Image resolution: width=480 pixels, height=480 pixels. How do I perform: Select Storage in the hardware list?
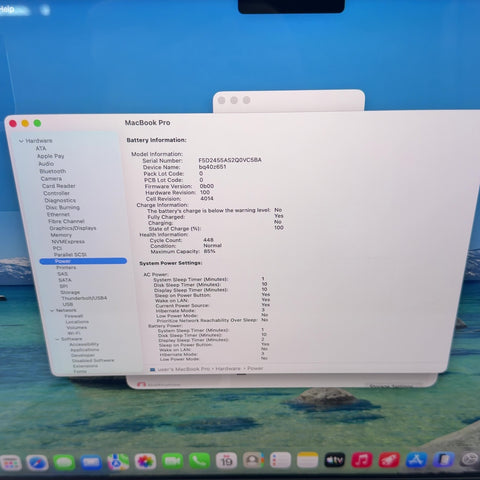tap(70, 292)
